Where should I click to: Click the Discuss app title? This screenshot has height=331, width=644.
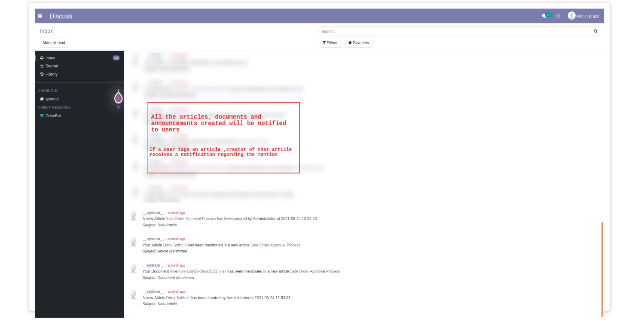[61, 16]
